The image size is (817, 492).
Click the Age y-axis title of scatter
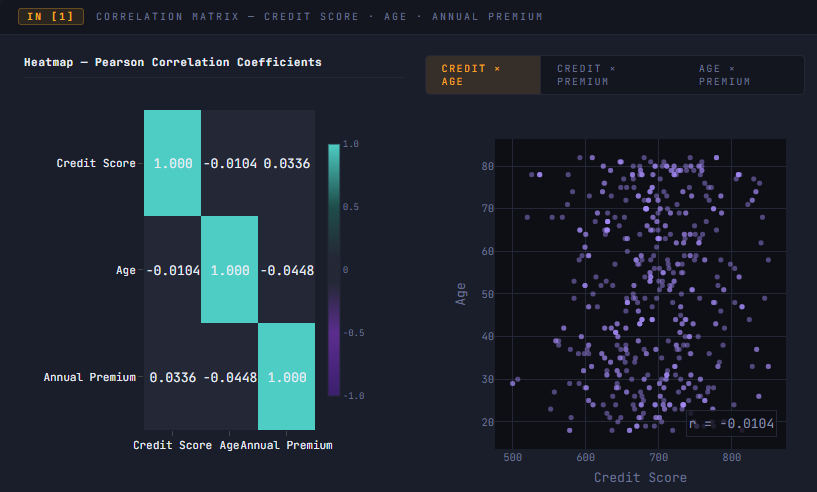(461, 293)
